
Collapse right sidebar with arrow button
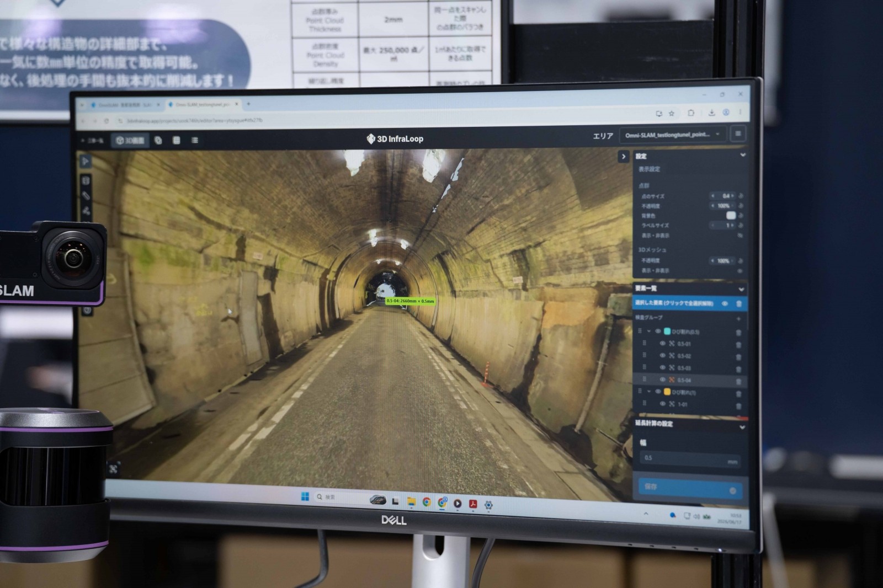click(x=624, y=157)
